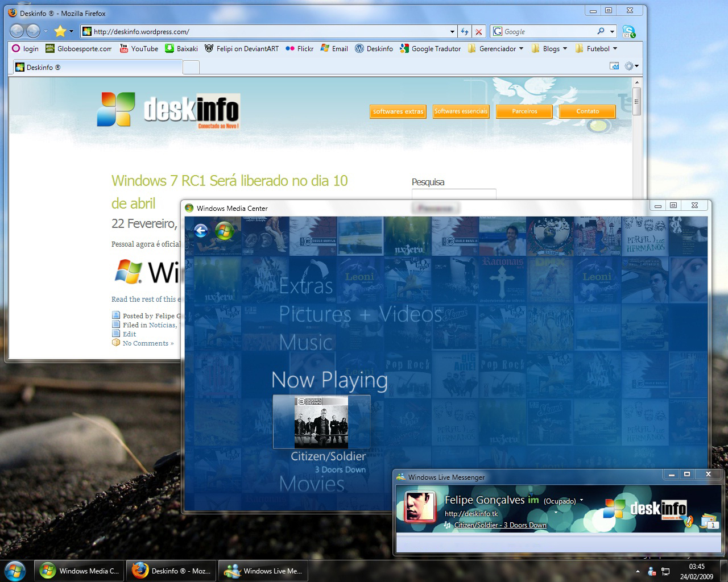Image resolution: width=728 pixels, height=582 pixels.
Task: Click Citizen/Soldier - 3 Doors Down link
Action: coord(500,525)
